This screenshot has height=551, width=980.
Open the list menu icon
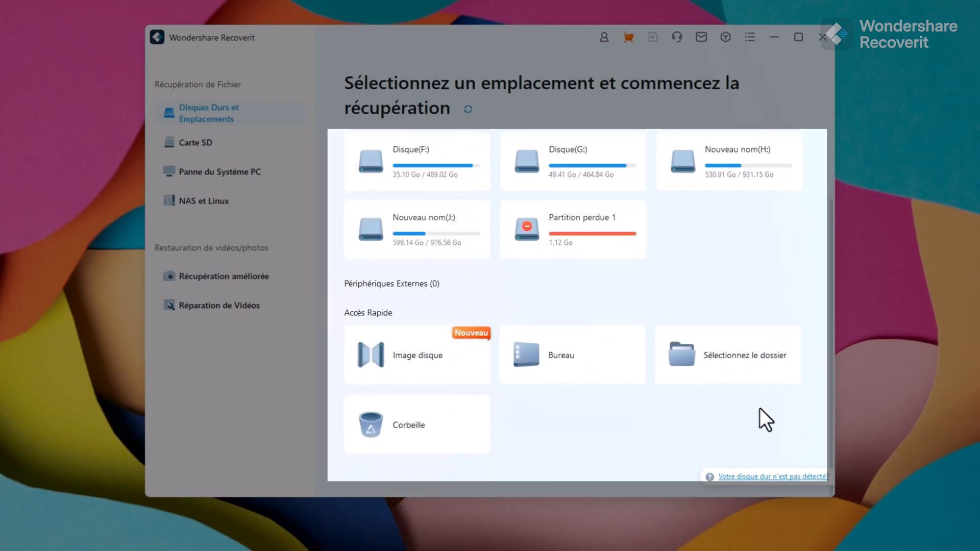(750, 37)
